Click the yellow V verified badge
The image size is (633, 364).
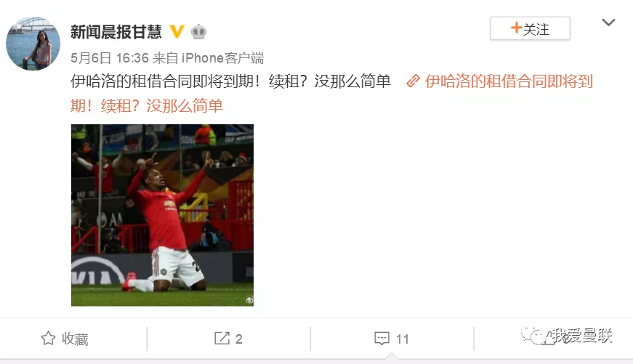(177, 31)
